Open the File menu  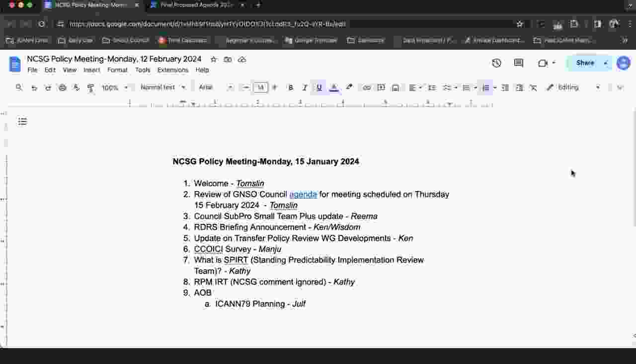(32, 70)
